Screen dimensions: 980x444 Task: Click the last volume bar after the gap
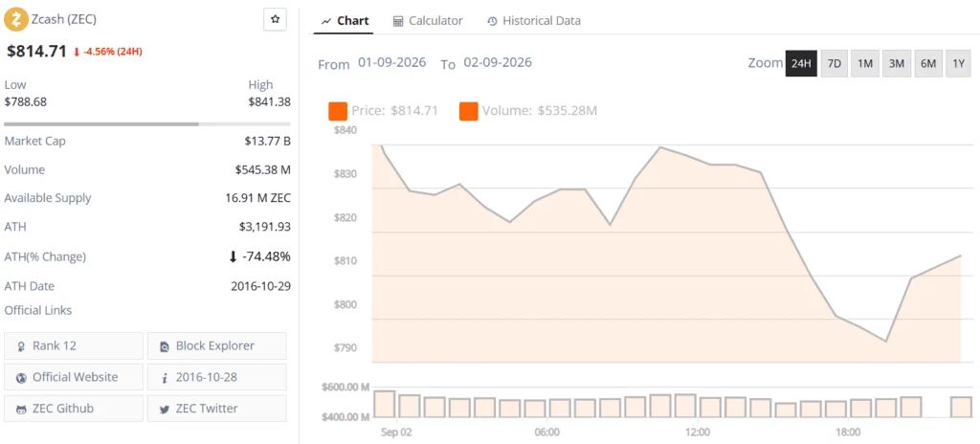coord(961,407)
